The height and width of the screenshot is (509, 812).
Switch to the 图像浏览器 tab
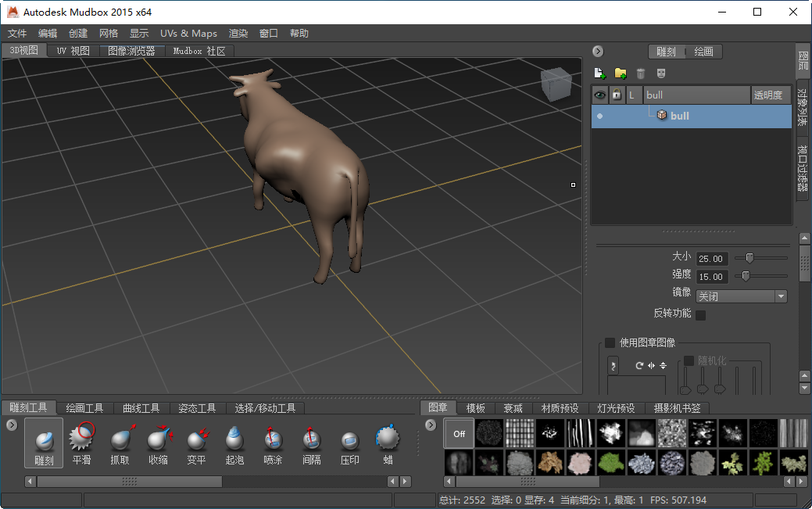point(131,51)
